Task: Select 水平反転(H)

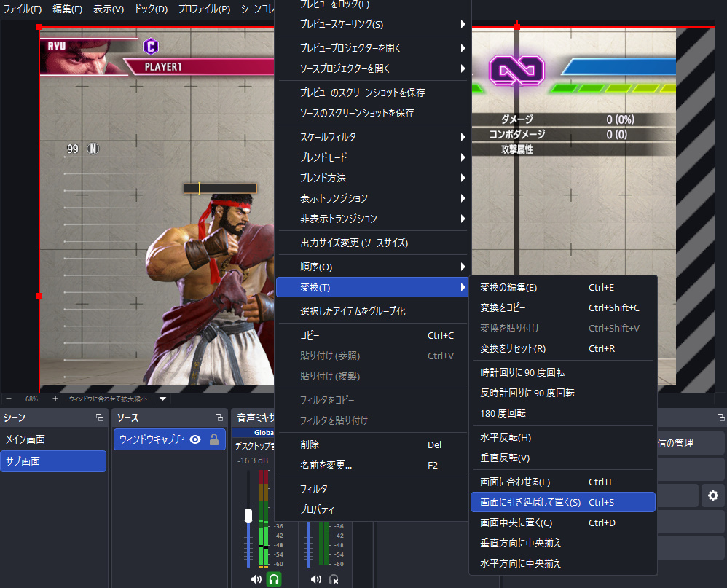Action: click(563, 437)
